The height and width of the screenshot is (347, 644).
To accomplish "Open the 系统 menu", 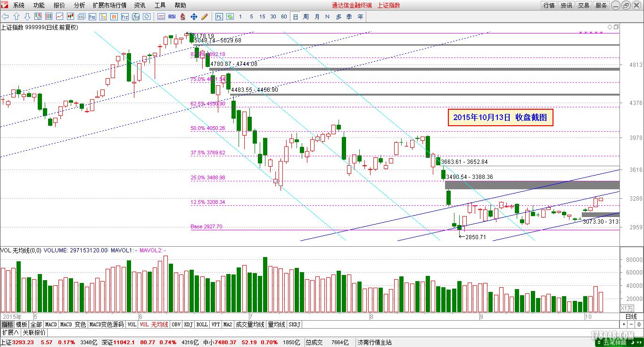I will [x=18, y=5].
